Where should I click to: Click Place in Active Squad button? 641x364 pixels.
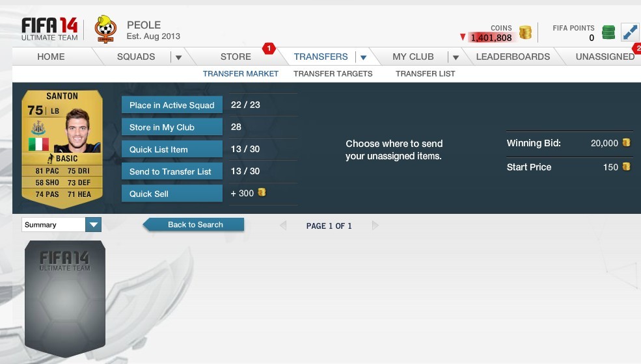(x=172, y=105)
